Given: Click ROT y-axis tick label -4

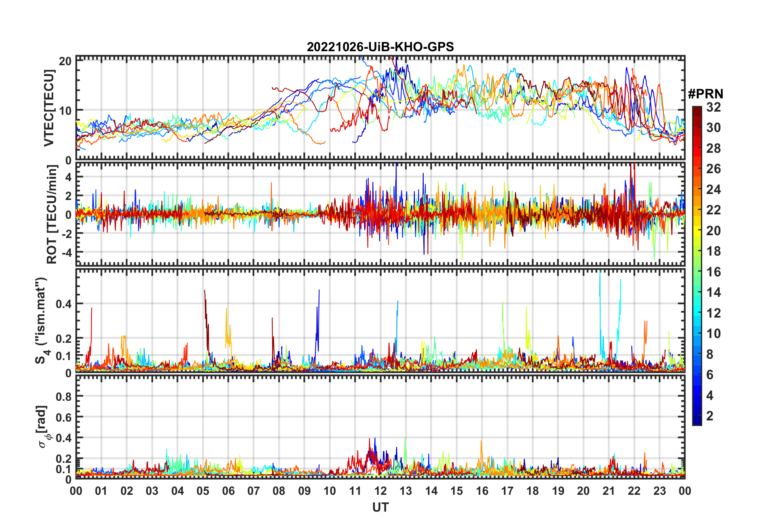Looking at the screenshot, I should point(67,252).
